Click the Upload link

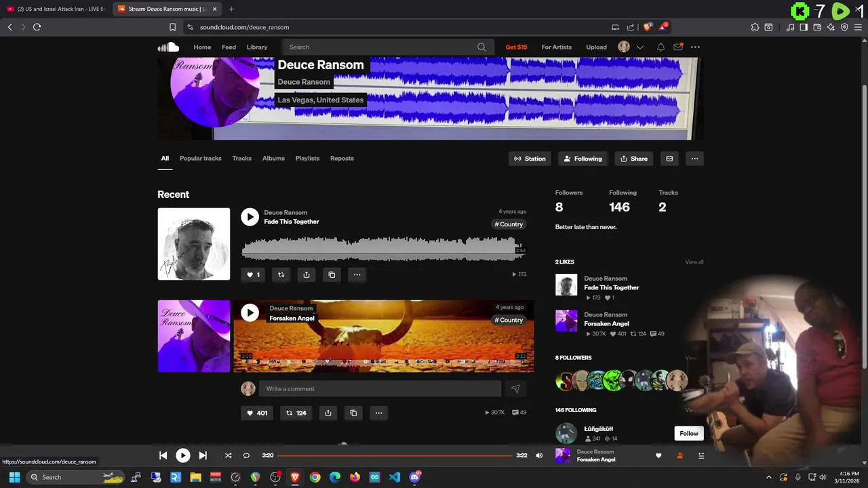click(x=597, y=47)
